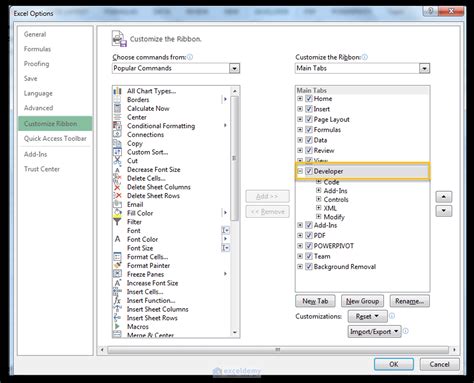Open the Choose commands from dropdown
474x383 pixels.
(x=234, y=68)
